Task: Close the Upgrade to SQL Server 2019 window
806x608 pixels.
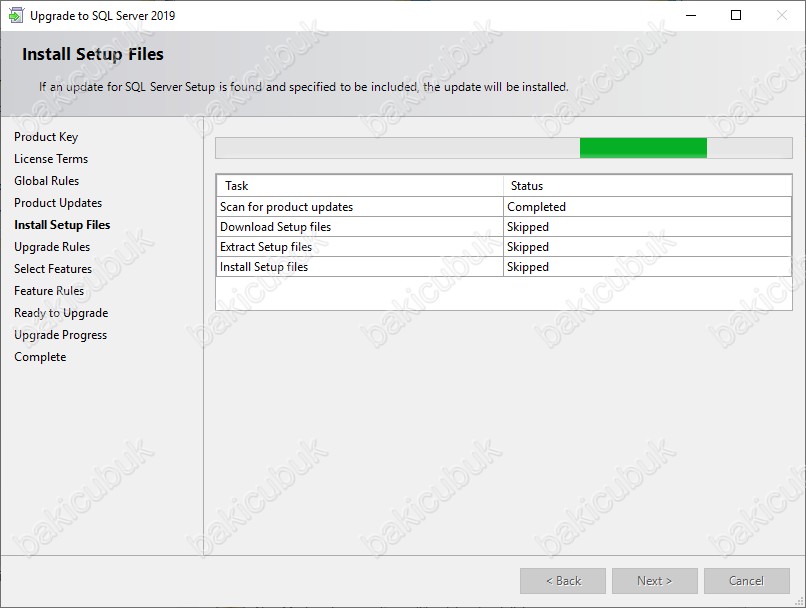Action: coord(782,15)
